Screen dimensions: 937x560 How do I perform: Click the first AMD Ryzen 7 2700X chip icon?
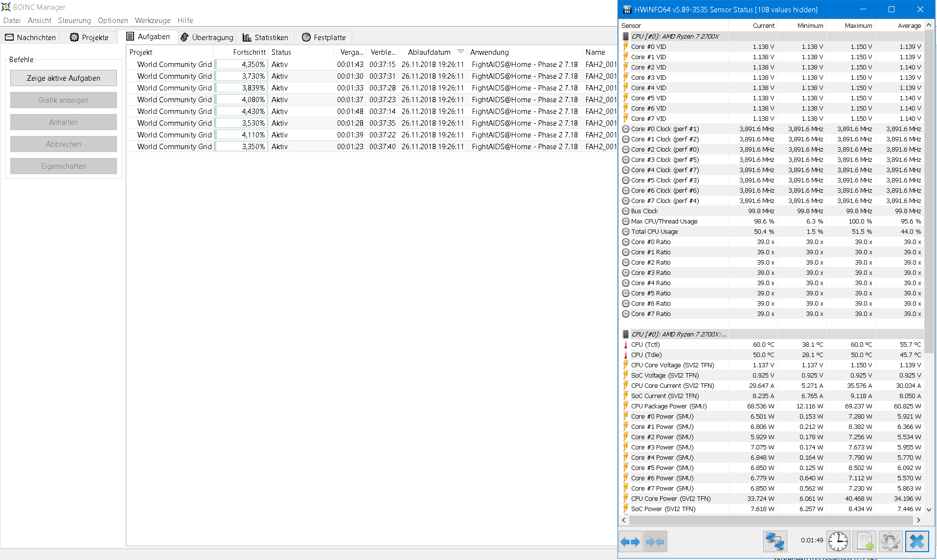[x=625, y=36]
